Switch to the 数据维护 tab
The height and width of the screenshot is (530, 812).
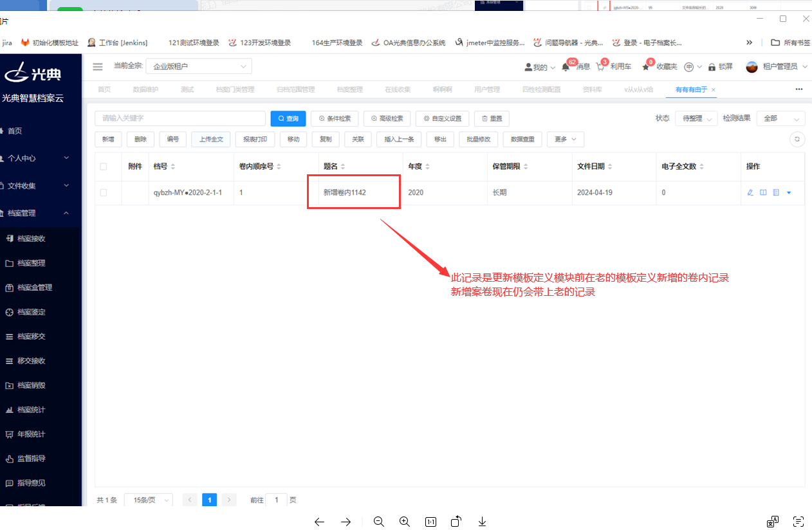tap(145, 89)
